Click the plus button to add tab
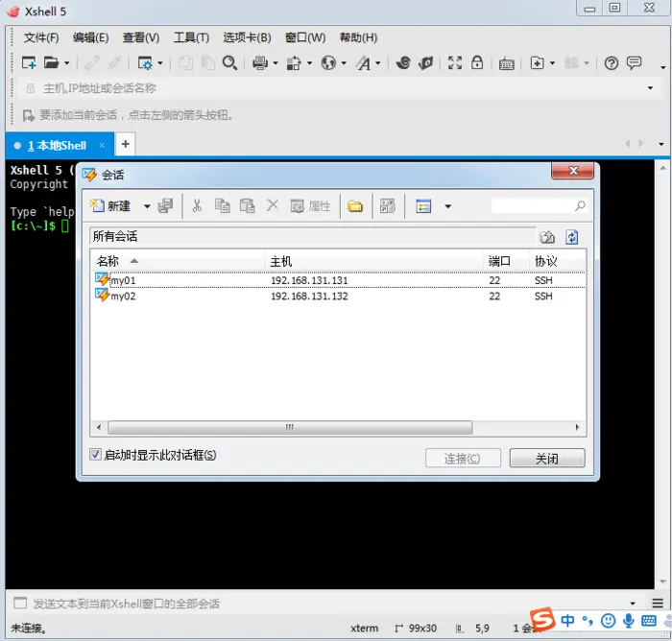 tap(125, 144)
